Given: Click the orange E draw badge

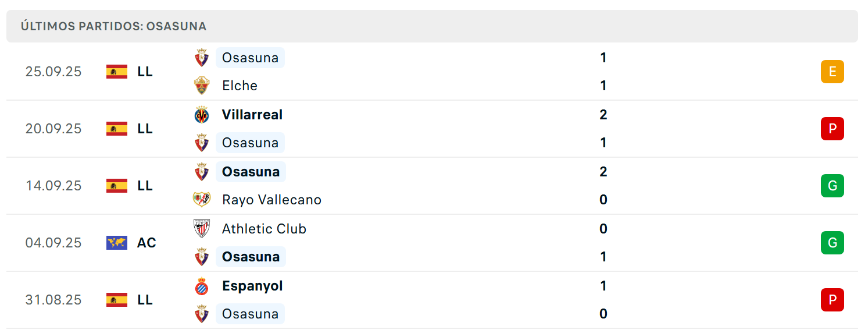Looking at the screenshot, I should pos(832,72).
